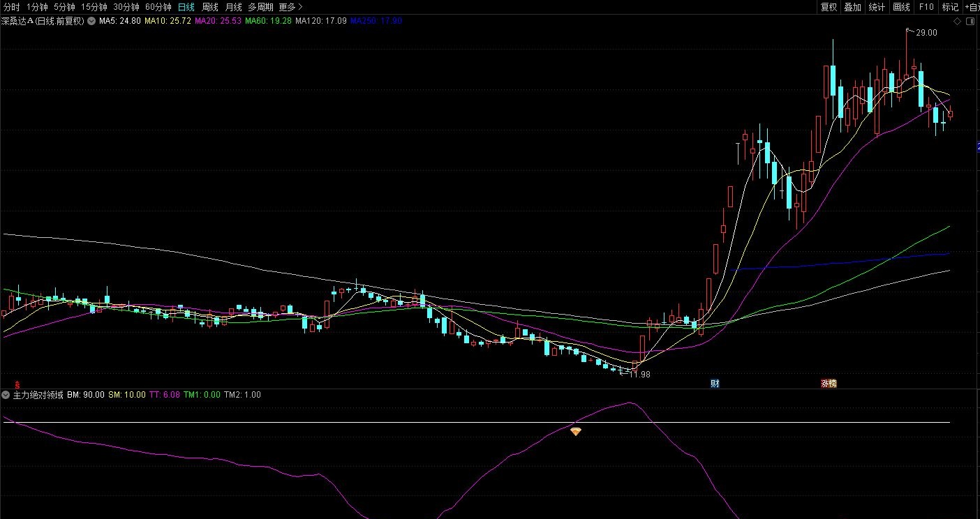Click the 复权 adjustment button
The width and height of the screenshot is (980, 519).
tap(829, 7)
